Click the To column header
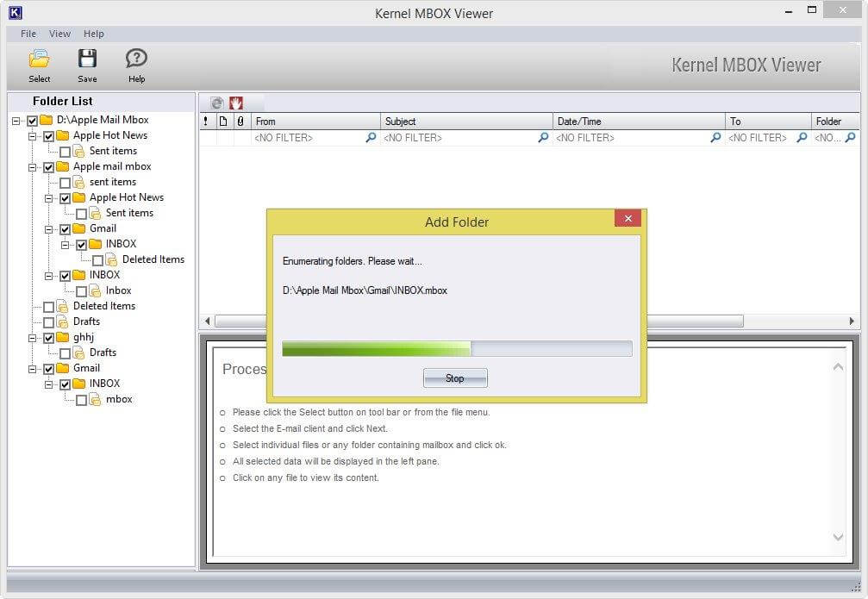This screenshot has height=599, width=868. (768, 121)
